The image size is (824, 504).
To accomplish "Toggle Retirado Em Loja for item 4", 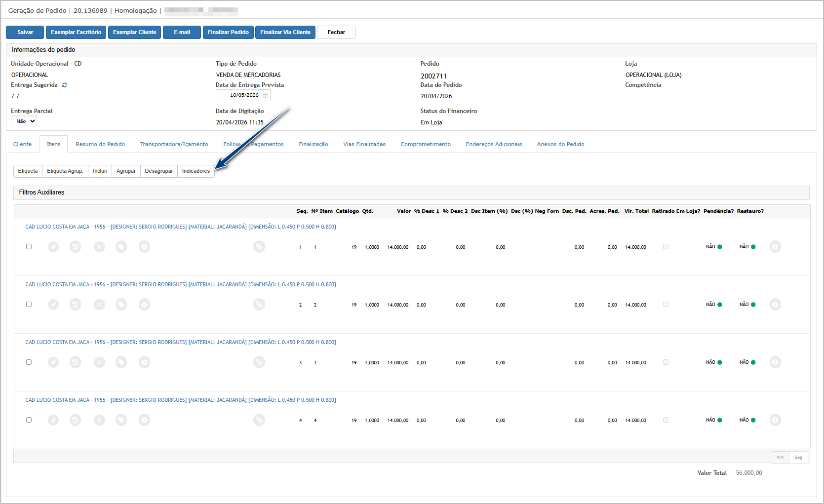I will pyautogui.click(x=666, y=420).
